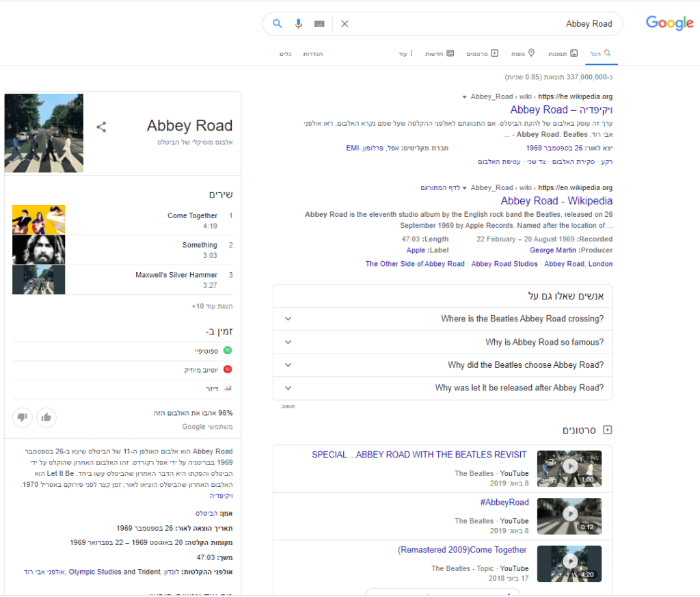Open the Hebrew Wikipedia Abbey Road result
The height and width of the screenshot is (597, 700).
tap(561, 110)
